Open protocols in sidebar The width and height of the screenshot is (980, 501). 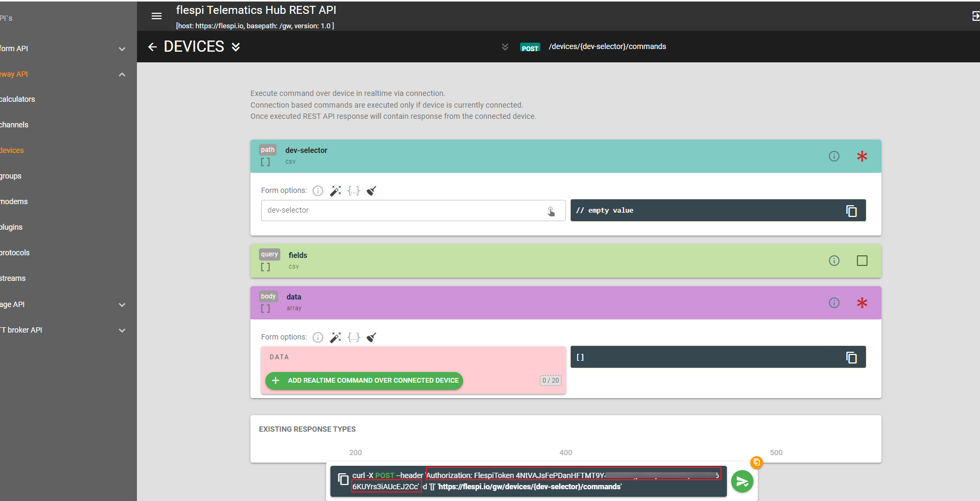pos(15,253)
